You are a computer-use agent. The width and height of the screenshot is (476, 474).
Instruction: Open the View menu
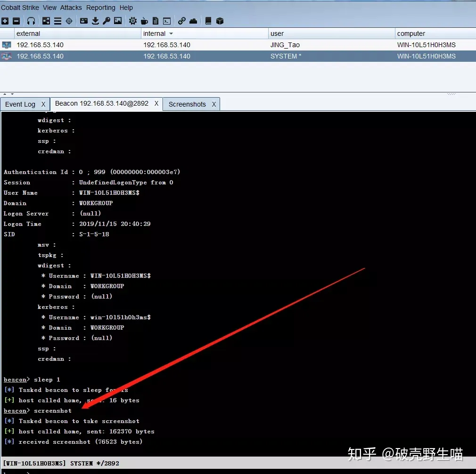pos(49,8)
